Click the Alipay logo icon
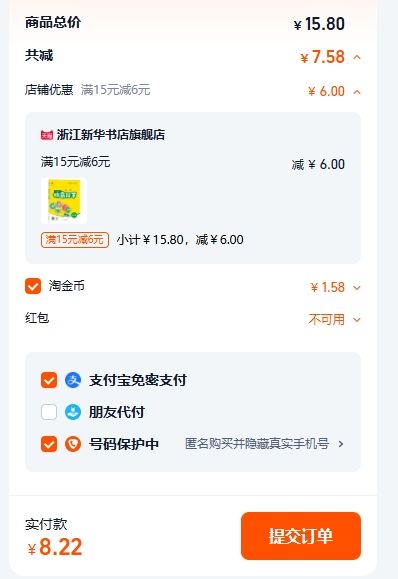Screen dimensions: 398x579 tap(73, 380)
